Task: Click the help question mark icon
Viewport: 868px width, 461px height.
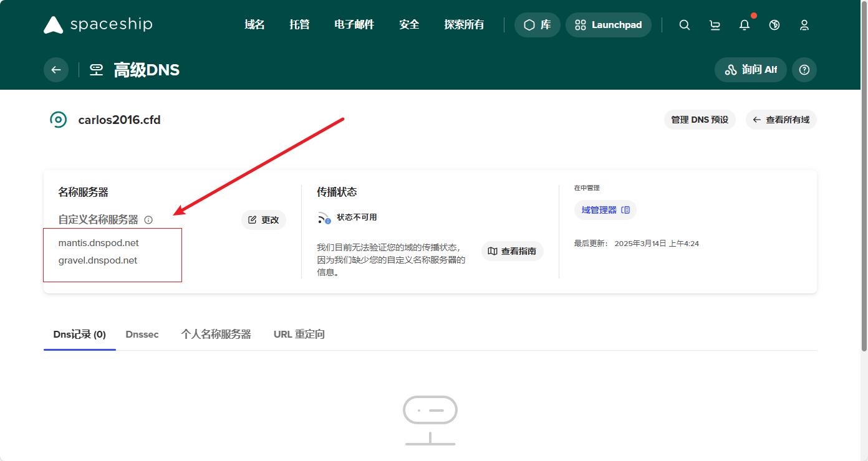Action: pos(804,70)
